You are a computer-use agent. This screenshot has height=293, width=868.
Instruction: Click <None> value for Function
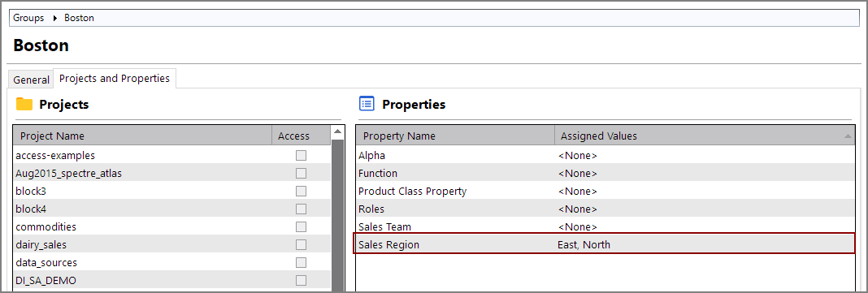pos(578,174)
